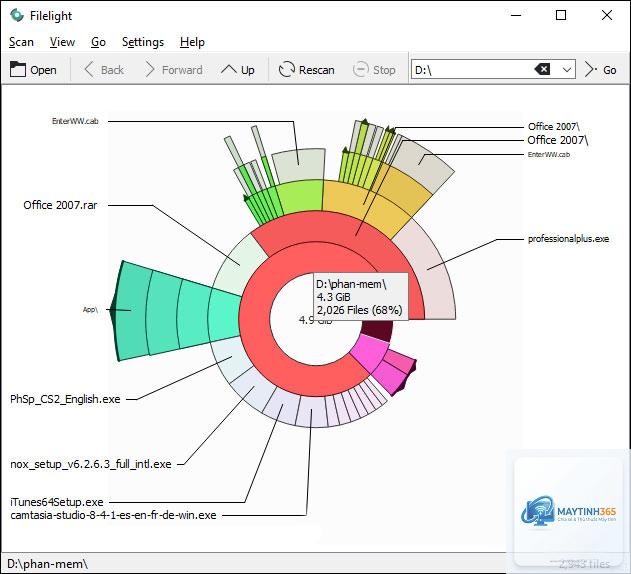Click the dark maroon chart segment
This screenshot has height=574, width=631.
point(378,330)
